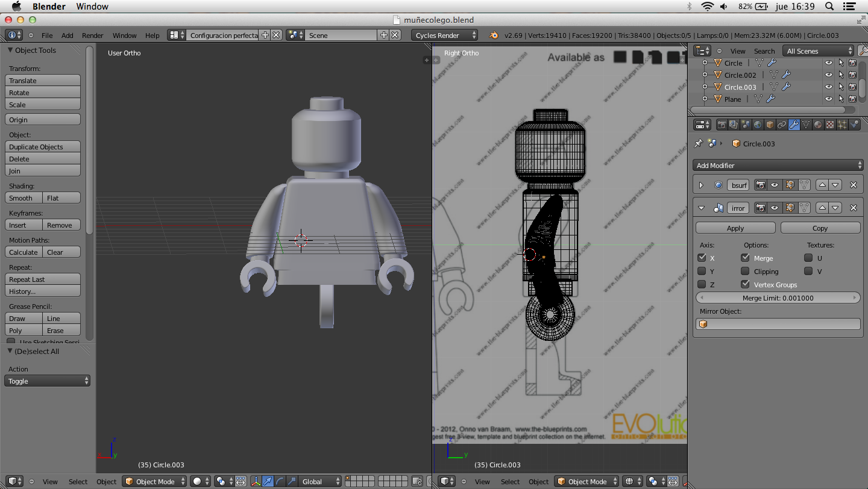Open the Object Constraints tab chain icon
The width and height of the screenshot is (868, 489).
(x=782, y=125)
